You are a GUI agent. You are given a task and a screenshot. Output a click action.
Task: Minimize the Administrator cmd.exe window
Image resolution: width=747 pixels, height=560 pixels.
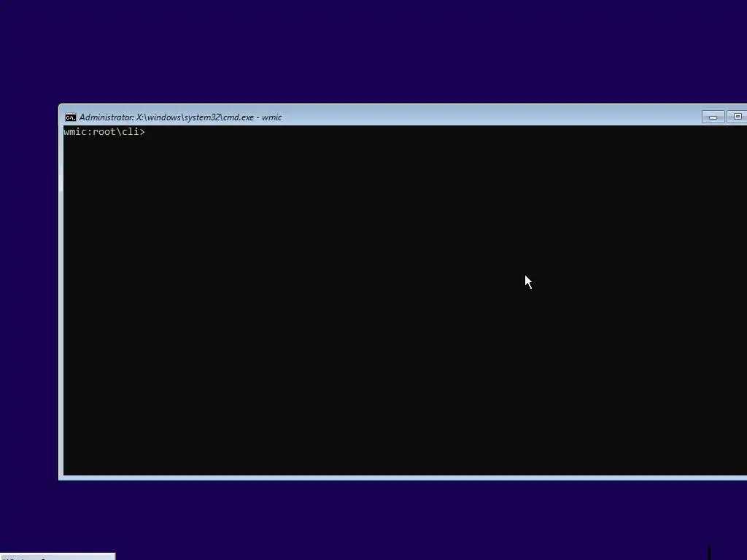(713, 117)
